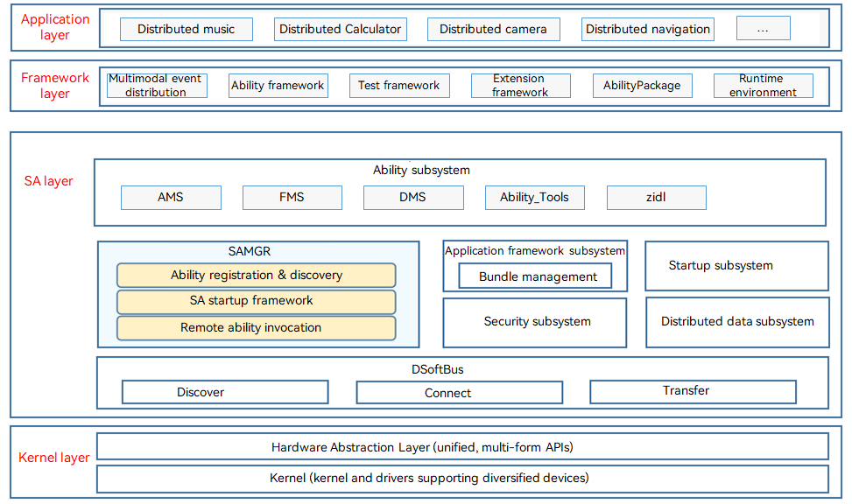852x504 pixels.
Task: Click the Distributed music box
Action: click(x=186, y=29)
